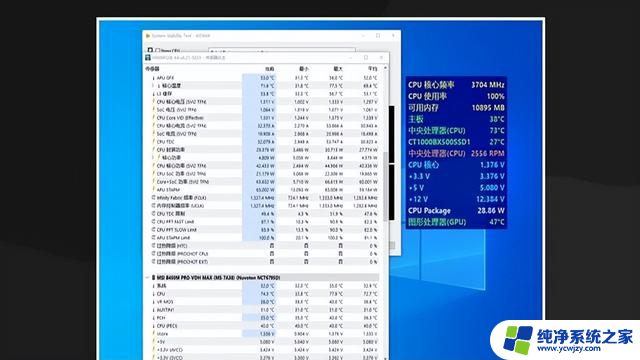
Task: Click the lightning icon beside Vcore
Action: (x=153, y=334)
